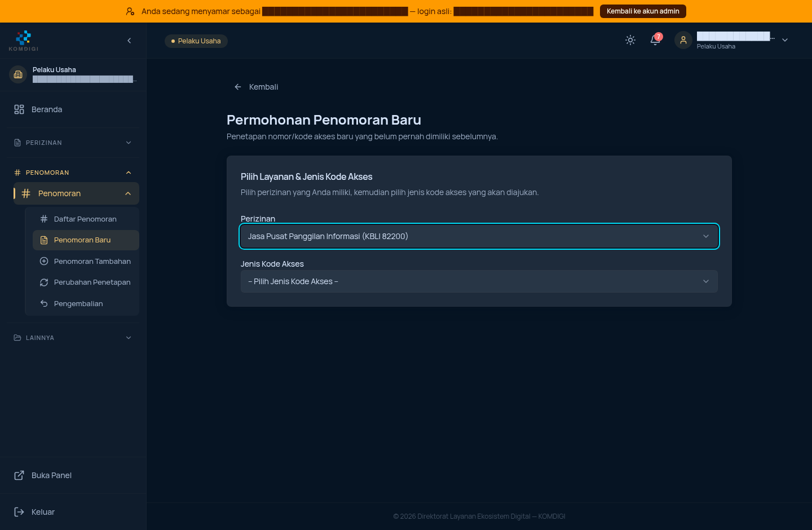The width and height of the screenshot is (812, 530).
Task: Click the plus-circle icon of Penomoran Tambahan
Action: point(44,261)
